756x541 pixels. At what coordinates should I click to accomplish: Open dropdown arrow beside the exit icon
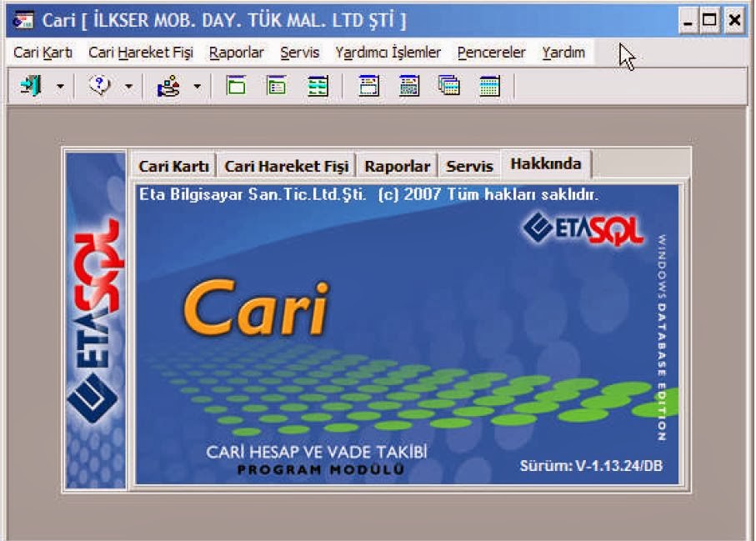pos(60,87)
